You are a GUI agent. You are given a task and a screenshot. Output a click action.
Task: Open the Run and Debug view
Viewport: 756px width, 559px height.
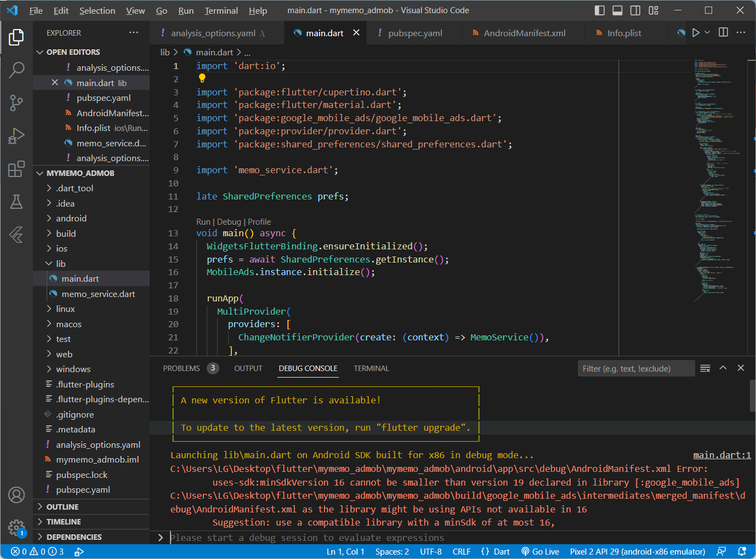[x=16, y=135]
